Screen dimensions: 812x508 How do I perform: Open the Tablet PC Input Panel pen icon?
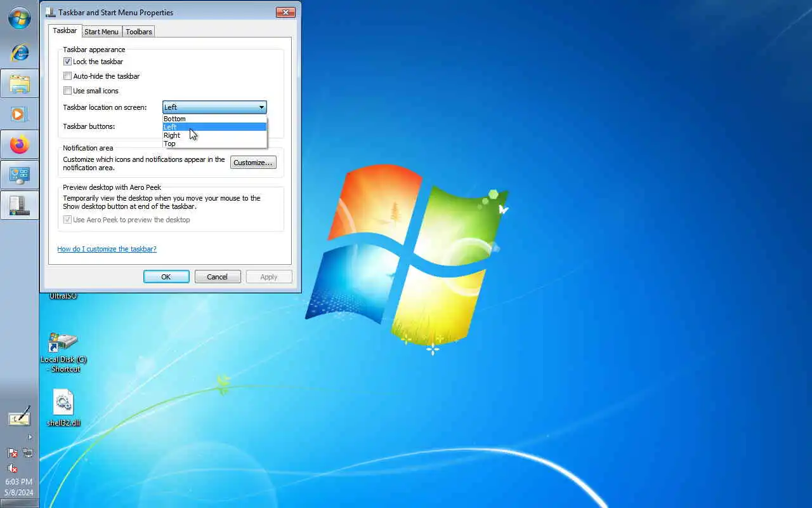[x=19, y=417]
